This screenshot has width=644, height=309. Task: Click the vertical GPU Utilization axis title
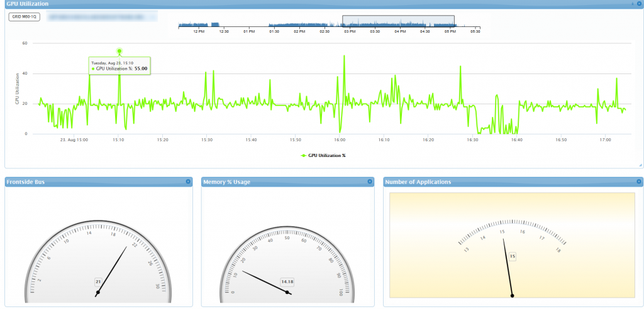[x=17, y=89]
